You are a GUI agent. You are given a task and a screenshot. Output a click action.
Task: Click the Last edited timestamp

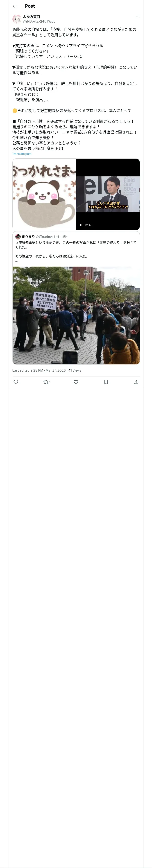(x=39, y=370)
